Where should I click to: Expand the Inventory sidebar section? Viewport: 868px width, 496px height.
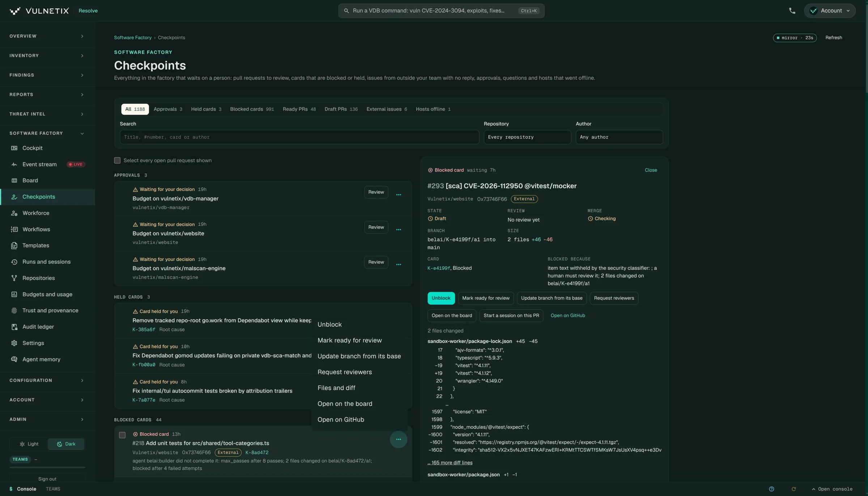click(47, 56)
